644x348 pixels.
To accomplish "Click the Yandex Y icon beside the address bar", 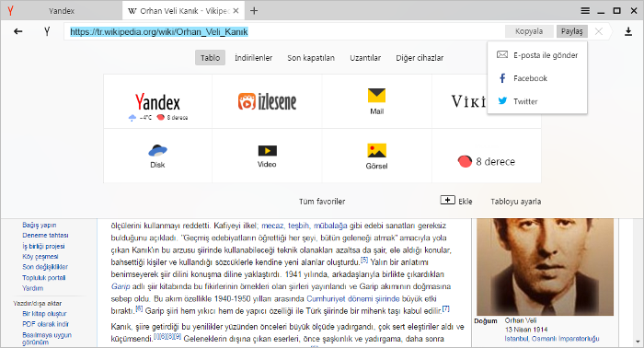I will pos(47,31).
